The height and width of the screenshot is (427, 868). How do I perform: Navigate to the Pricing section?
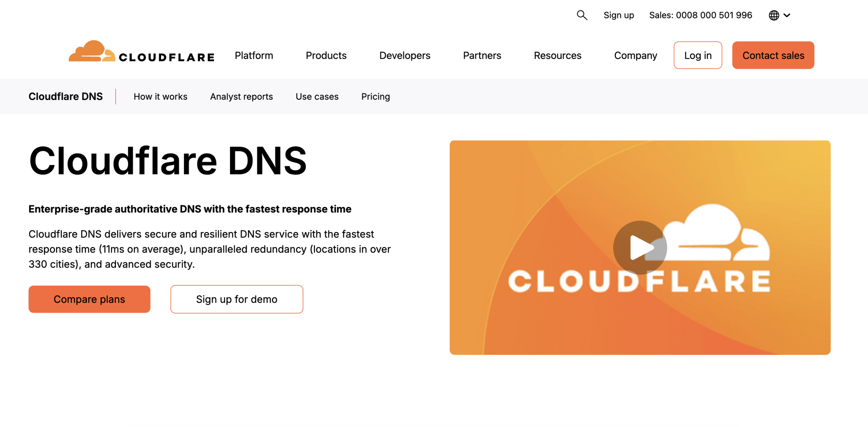375,97
